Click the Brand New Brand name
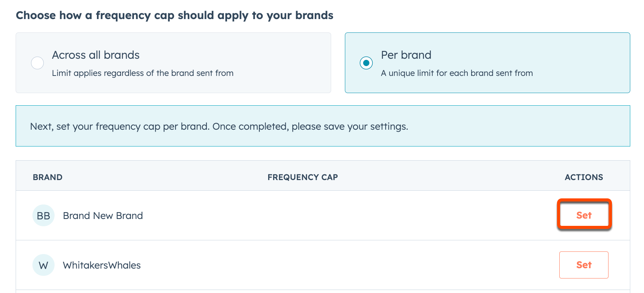This screenshot has width=644, height=293. pos(103,215)
